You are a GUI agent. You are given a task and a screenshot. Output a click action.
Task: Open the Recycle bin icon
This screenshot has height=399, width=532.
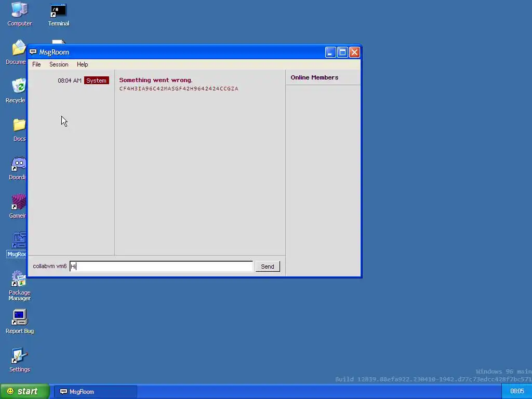[16, 90]
